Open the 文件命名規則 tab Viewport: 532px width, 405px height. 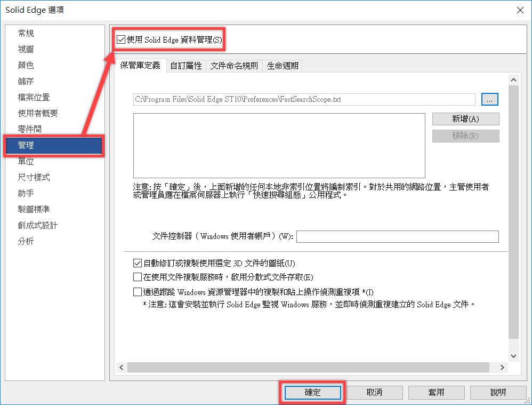234,66
